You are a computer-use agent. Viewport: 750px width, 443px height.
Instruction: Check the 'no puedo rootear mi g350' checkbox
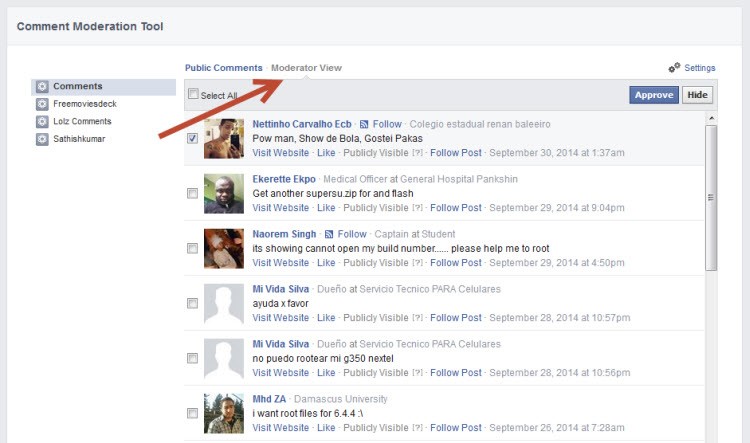(192, 358)
